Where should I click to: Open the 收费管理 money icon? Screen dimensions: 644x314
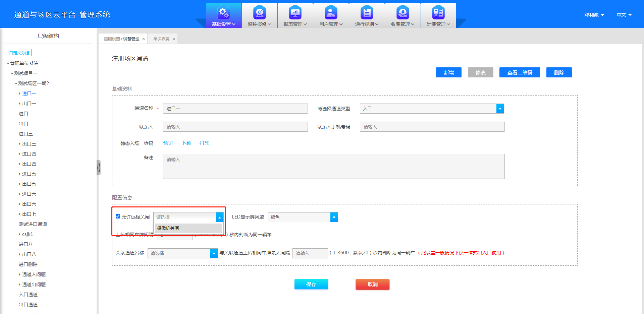tap(402, 13)
